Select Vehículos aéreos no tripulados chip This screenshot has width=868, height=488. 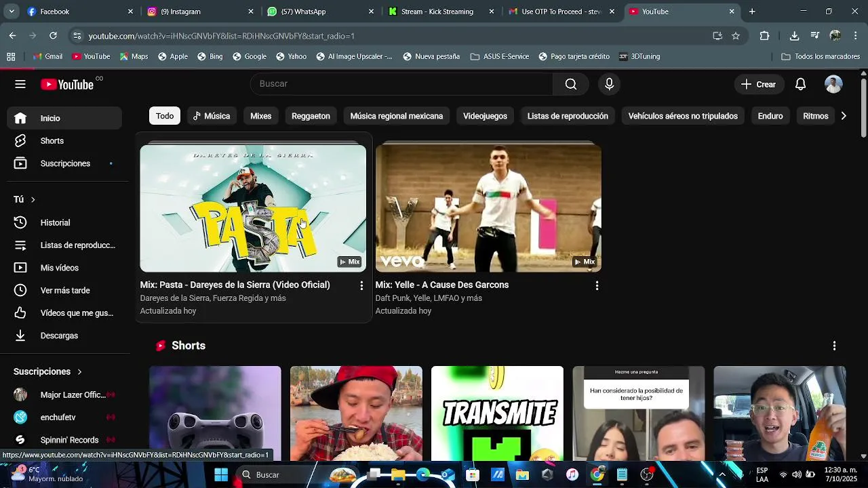click(x=683, y=116)
